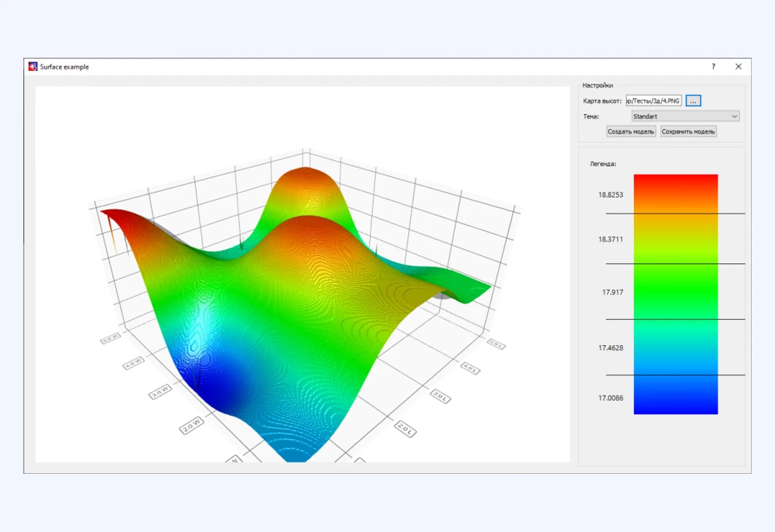The height and width of the screenshot is (532, 775).
Task: Click the 'Тема:' label
Action: click(591, 116)
